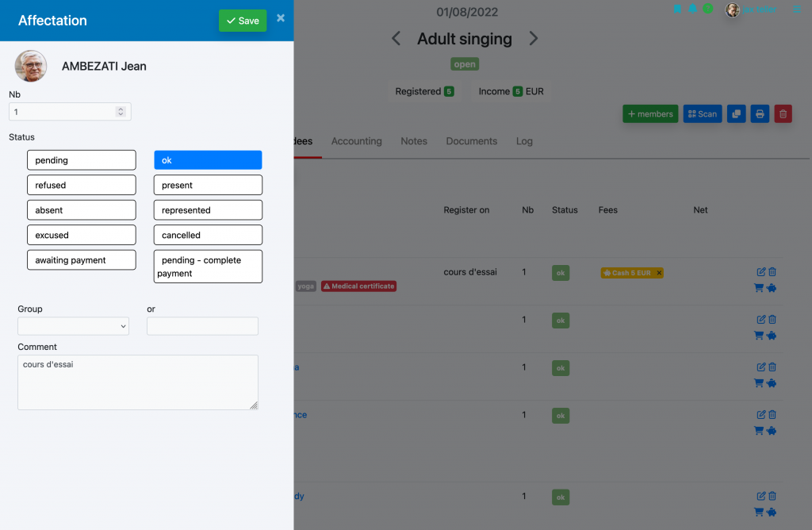Choose the absent status

tap(82, 209)
